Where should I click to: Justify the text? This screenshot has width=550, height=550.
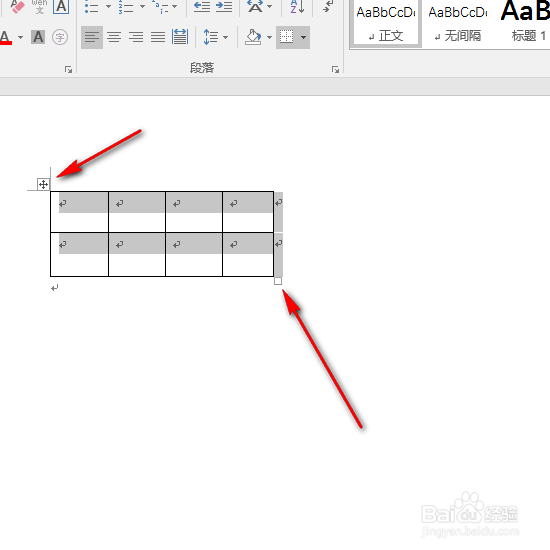click(x=158, y=37)
